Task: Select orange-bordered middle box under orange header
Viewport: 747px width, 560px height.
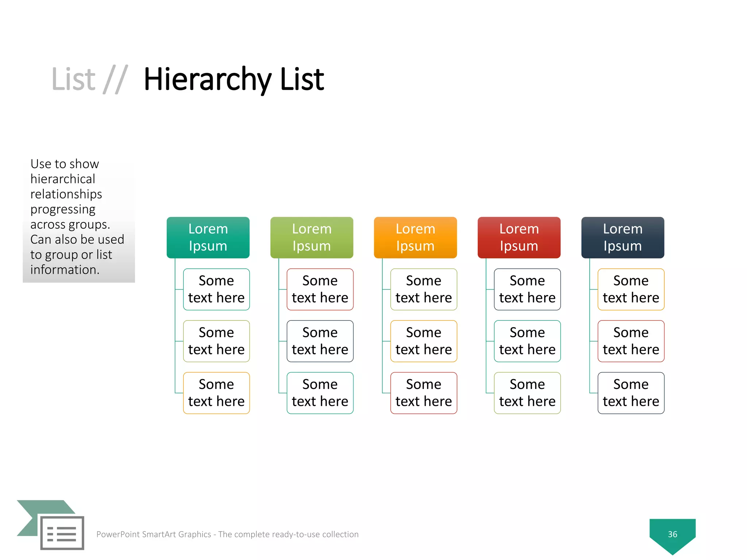Action: (423, 341)
